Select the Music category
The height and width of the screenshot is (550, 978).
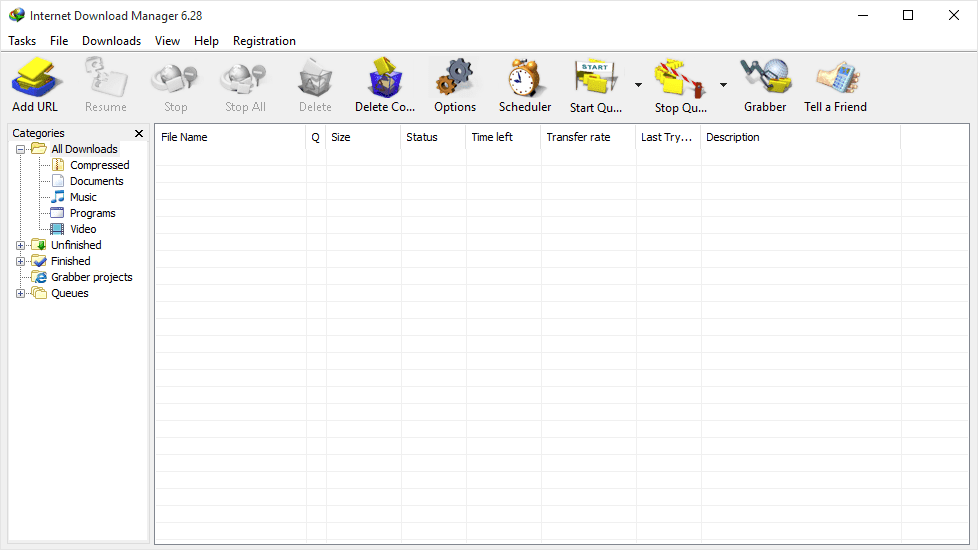pyautogui.click(x=83, y=197)
